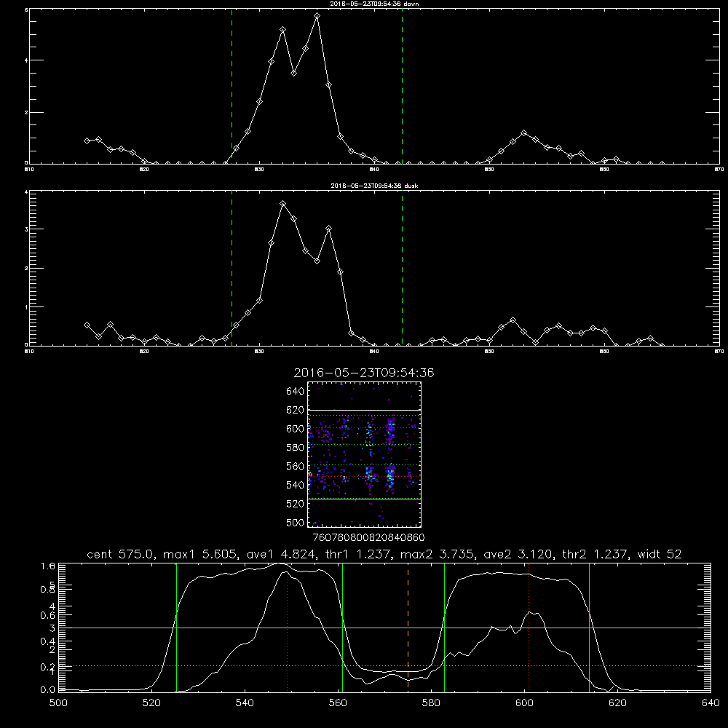The width and height of the screenshot is (728, 728).
Task: Click the right green dashed line in the dawn plot
Action: 402,86
